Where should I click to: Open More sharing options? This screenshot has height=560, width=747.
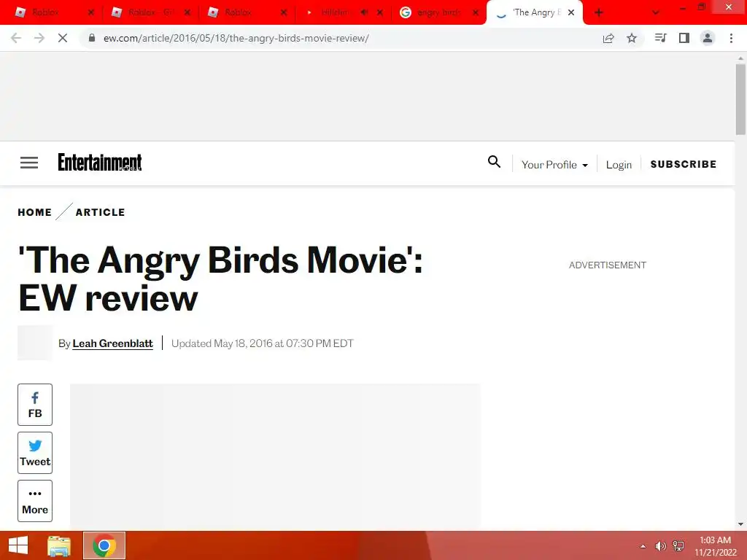coord(35,501)
